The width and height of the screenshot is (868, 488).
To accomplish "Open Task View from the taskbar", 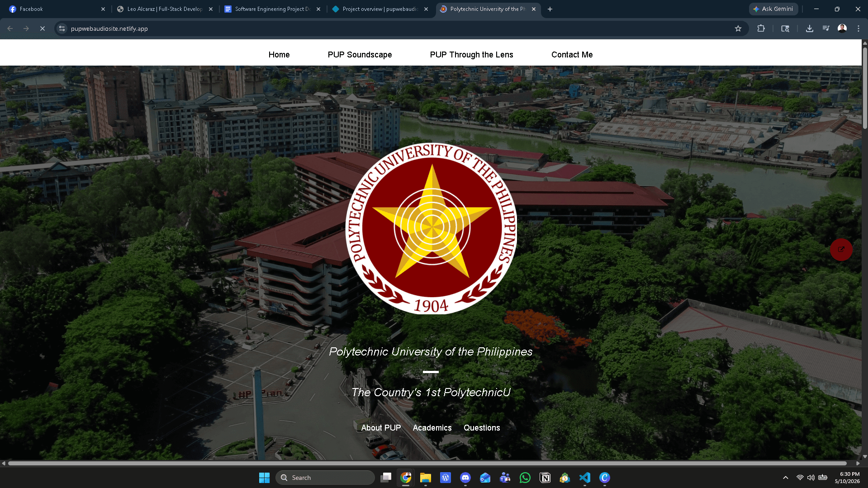I will point(386,478).
